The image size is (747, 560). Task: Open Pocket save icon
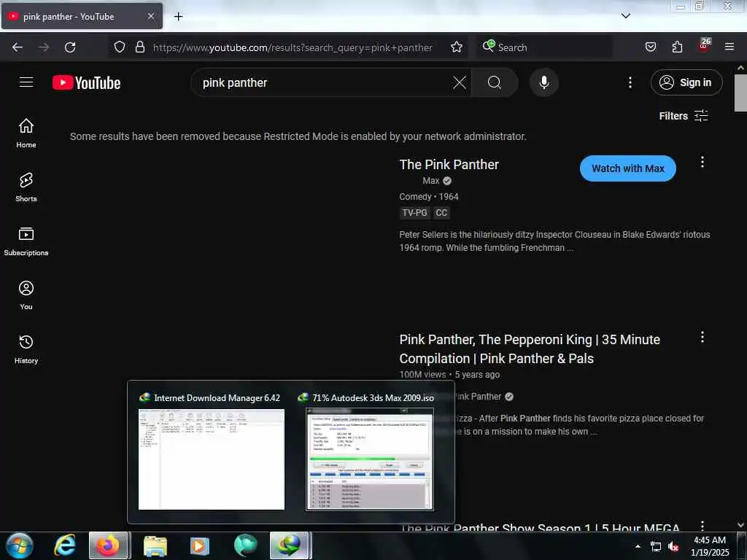pos(650,47)
